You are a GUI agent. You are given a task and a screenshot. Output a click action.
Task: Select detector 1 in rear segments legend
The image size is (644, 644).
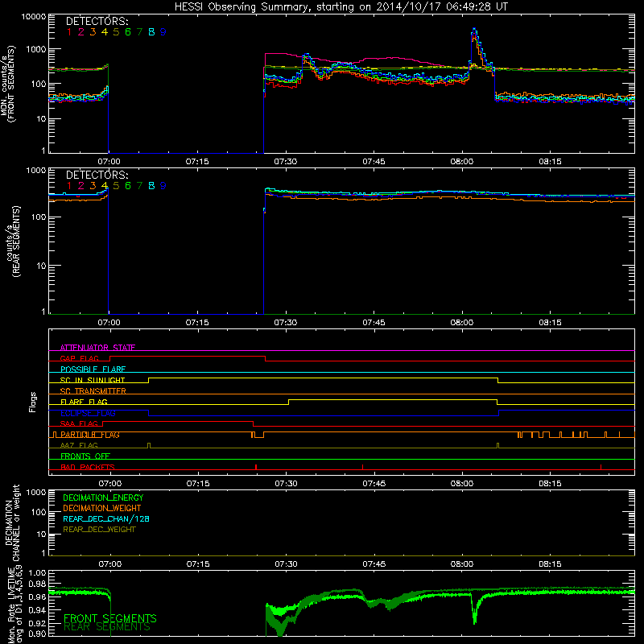[69, 186]
